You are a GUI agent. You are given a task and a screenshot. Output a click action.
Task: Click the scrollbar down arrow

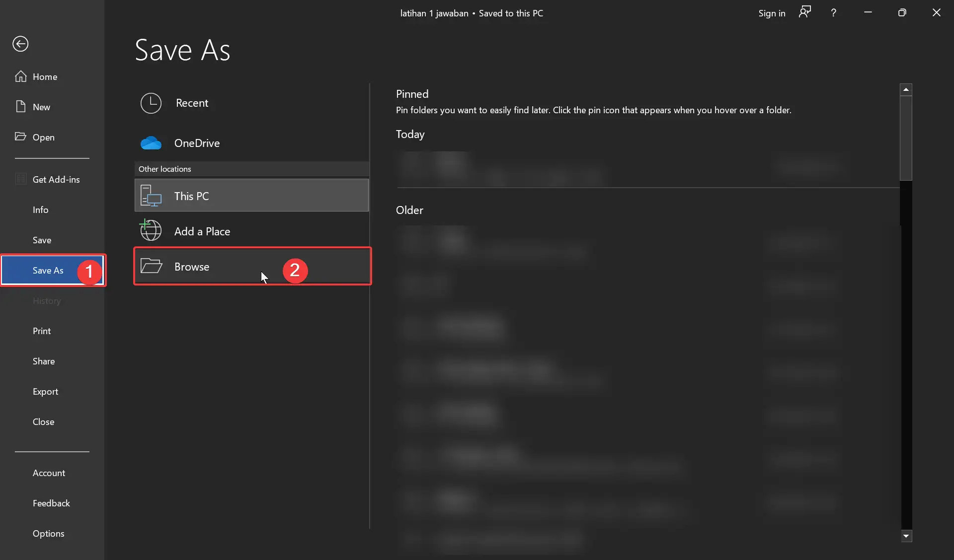click(906, 536)
